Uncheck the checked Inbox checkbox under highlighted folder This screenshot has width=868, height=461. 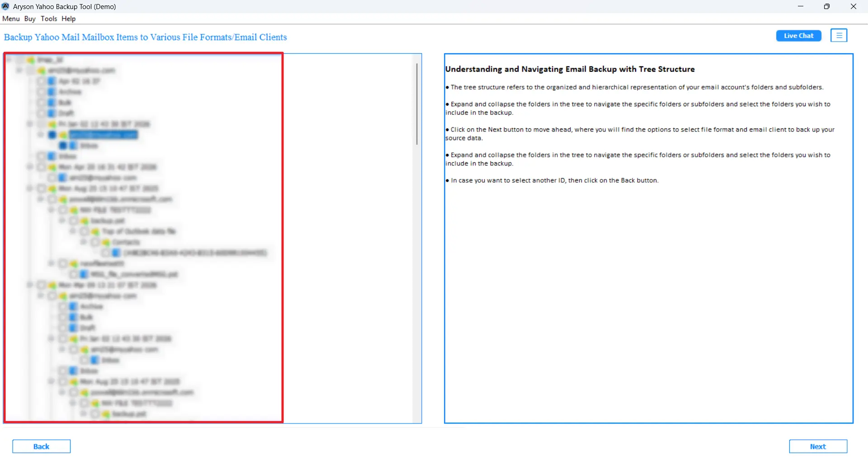63,146
